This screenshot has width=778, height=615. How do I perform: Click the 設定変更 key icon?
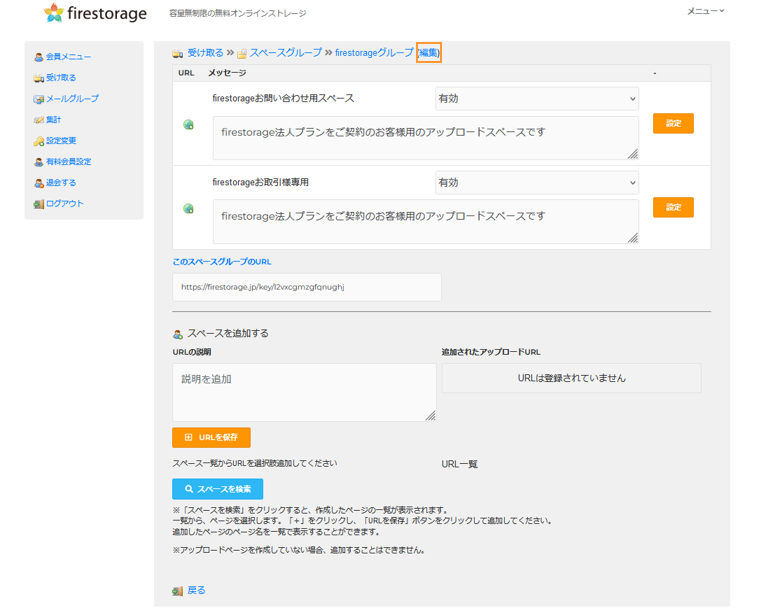(39, 141)
